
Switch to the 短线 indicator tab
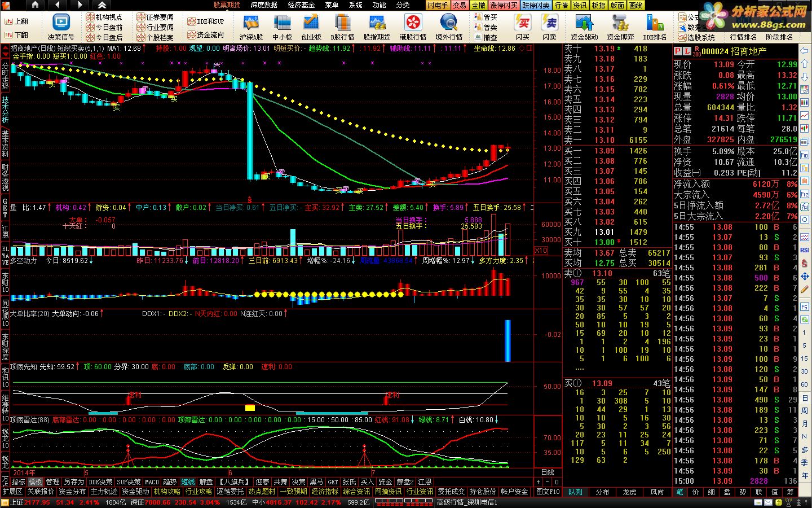(x=188, y=482)
